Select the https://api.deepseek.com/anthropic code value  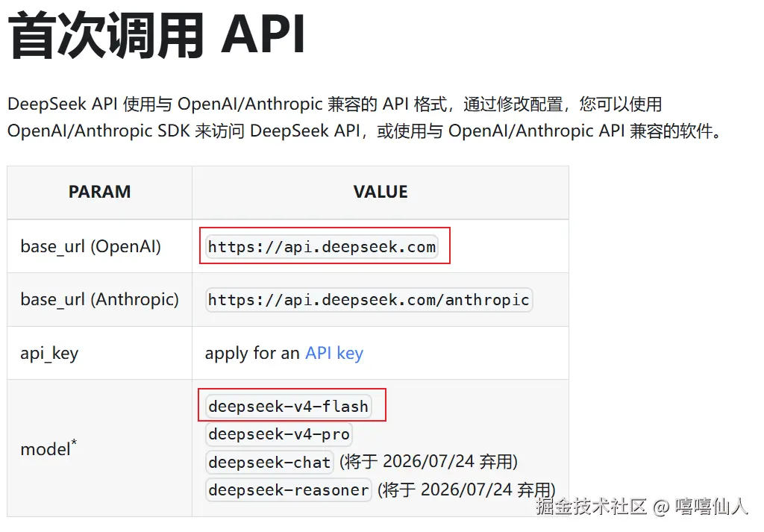click(369, 300)
